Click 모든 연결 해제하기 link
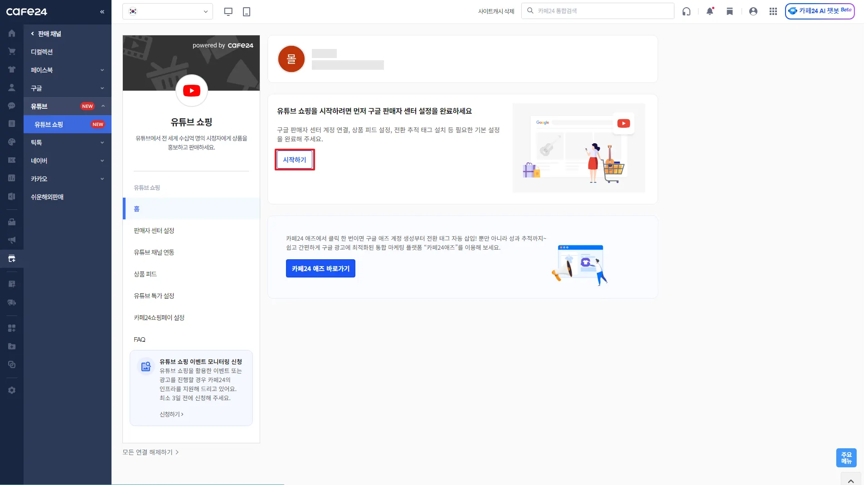This screenshot has width=868, height=485. [x=150, y=452]
